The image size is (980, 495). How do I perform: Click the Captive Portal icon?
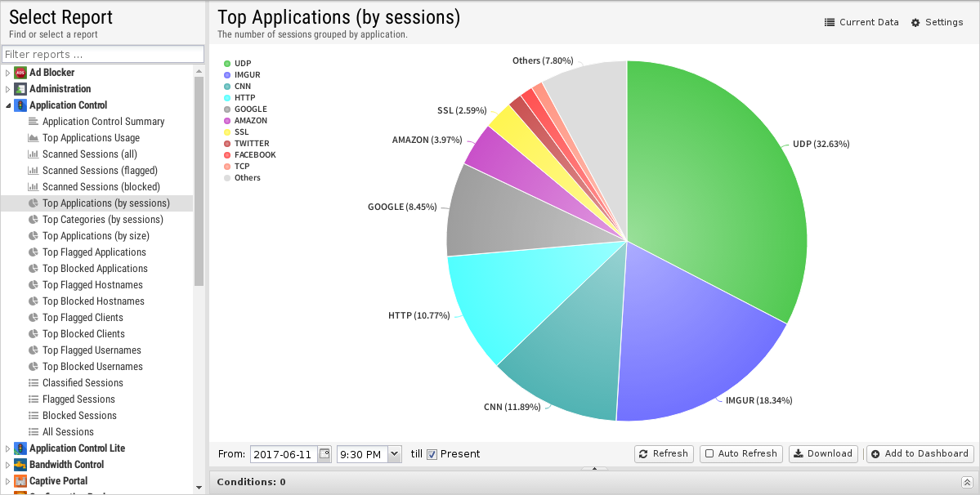tap(20, 480)
